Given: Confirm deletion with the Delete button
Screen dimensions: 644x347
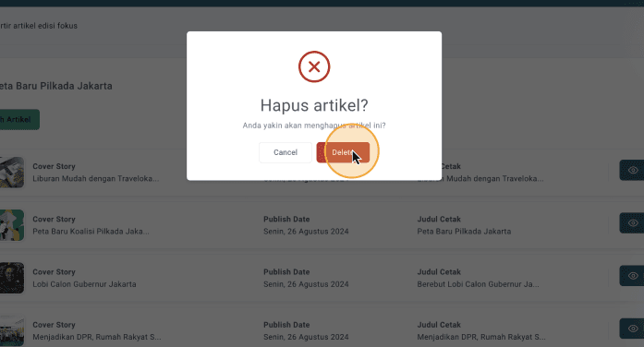Looking at the screenshot, I should (343, 152).
